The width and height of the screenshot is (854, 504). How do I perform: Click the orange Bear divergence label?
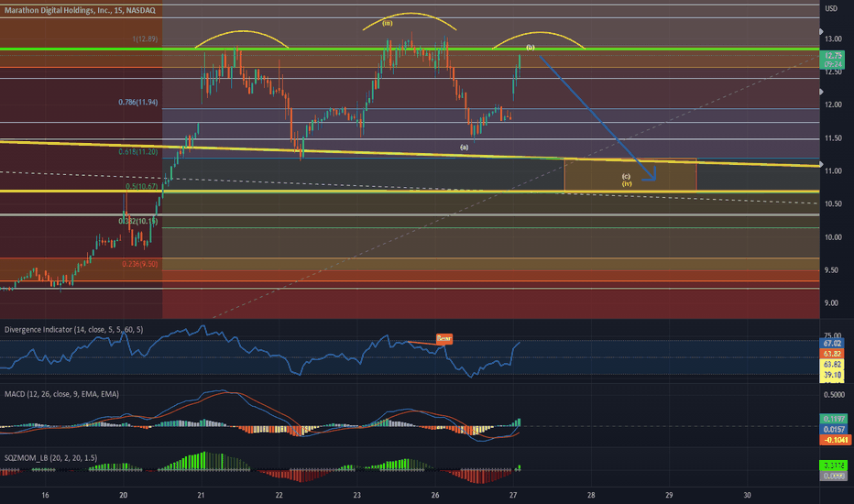[x=443, y=339]
